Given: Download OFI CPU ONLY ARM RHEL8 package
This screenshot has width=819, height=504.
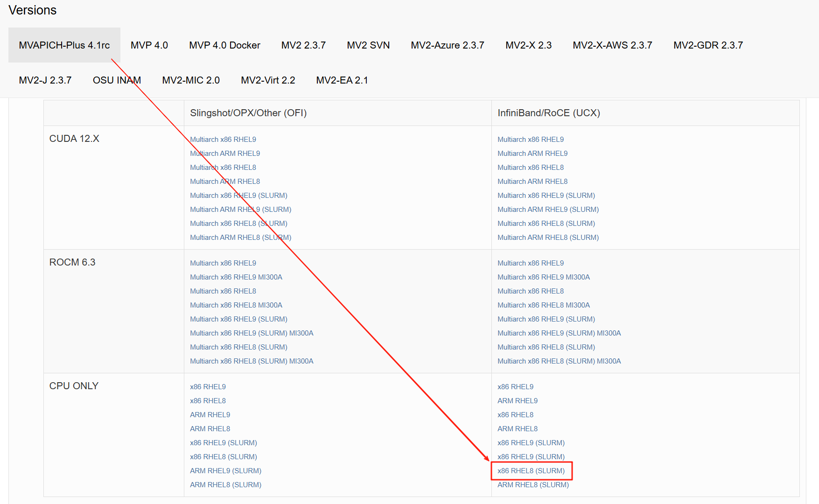Looking at the screenshot, I should click(210, 429).
